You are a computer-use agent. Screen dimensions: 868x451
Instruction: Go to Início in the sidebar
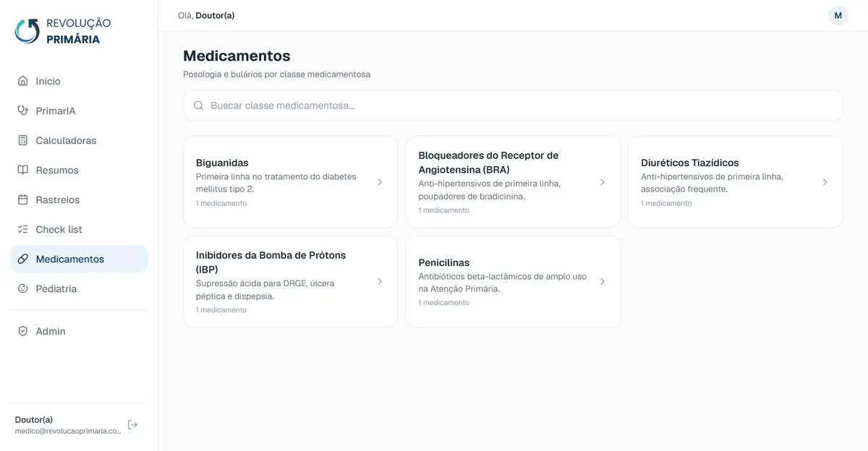click(x=79, y=81)
